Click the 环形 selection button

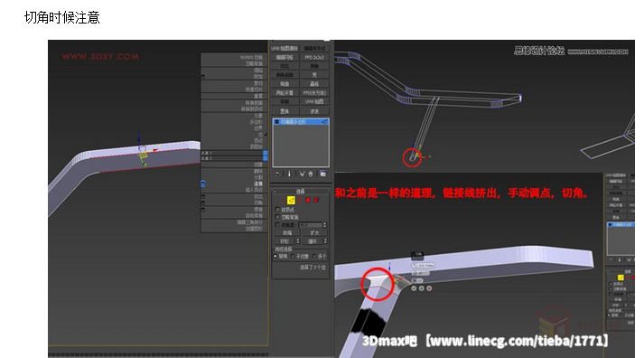click(x=285, y=241)
